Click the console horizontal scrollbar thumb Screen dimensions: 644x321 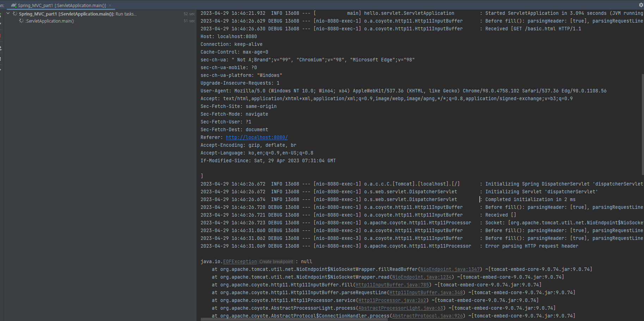click(x=294, y=319)
